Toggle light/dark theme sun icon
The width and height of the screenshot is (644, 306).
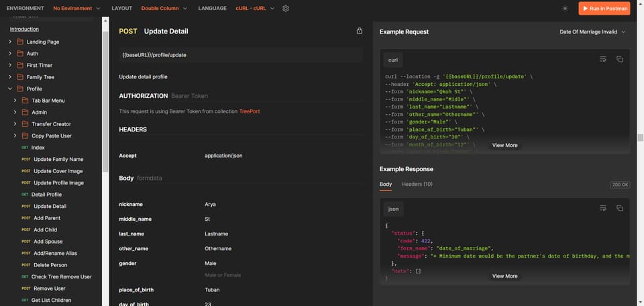coord(565,8)
